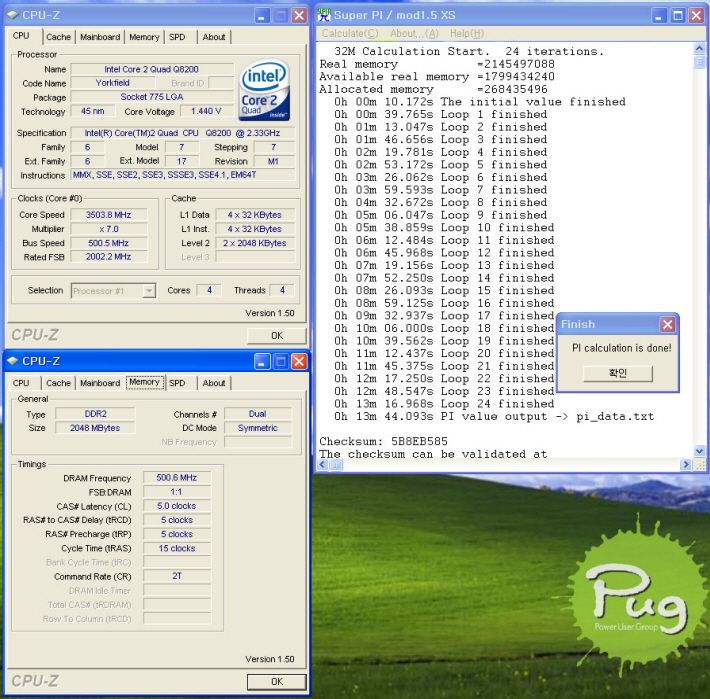Open the SPD tab in top CPU-Z
This screenshot has width=710, height=699.
coord(177,37)
